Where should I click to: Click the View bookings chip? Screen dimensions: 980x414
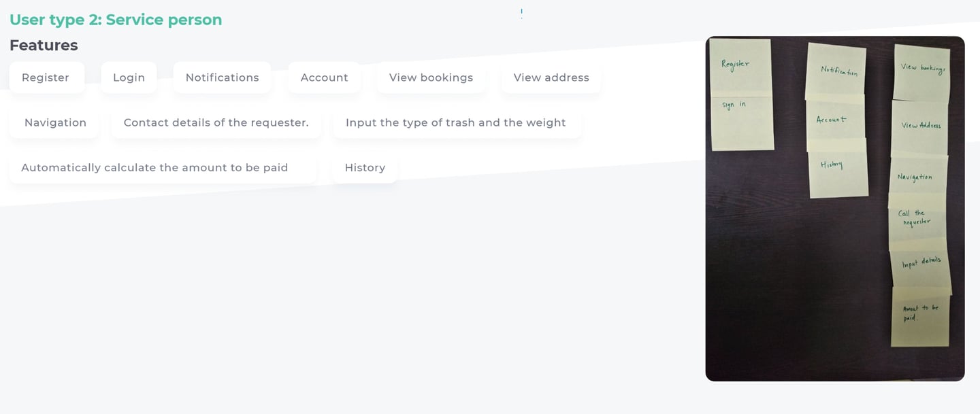(431, 77)
